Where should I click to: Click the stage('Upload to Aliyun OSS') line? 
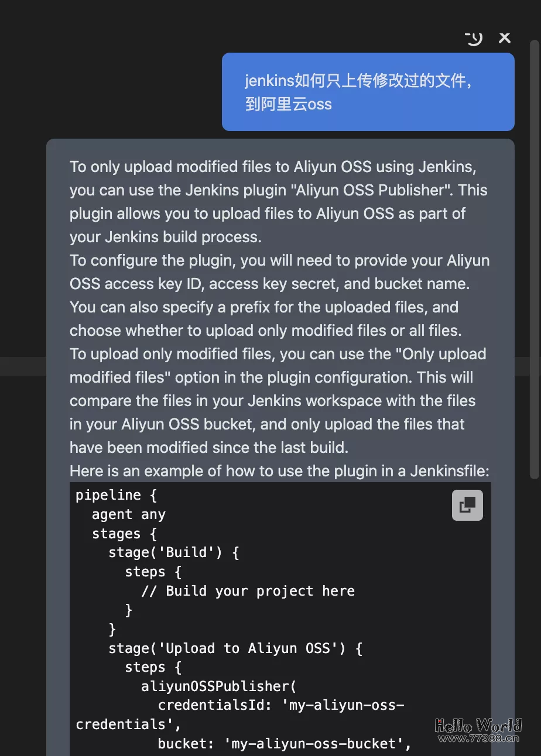(x=235, y=648)
